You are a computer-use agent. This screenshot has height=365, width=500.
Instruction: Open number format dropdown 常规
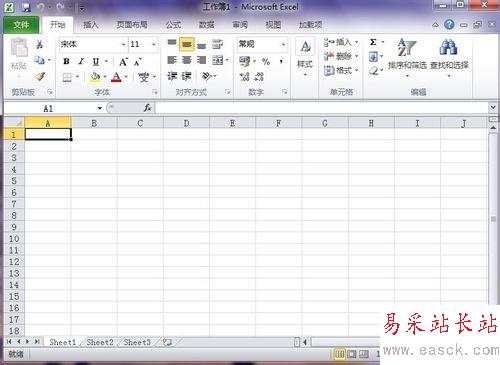[x=283, y=44]
